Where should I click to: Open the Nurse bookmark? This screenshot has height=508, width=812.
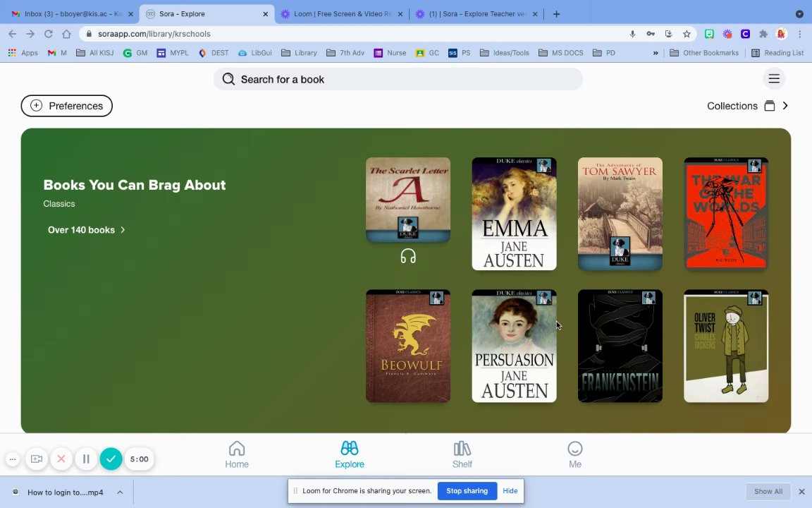[390, 53]
